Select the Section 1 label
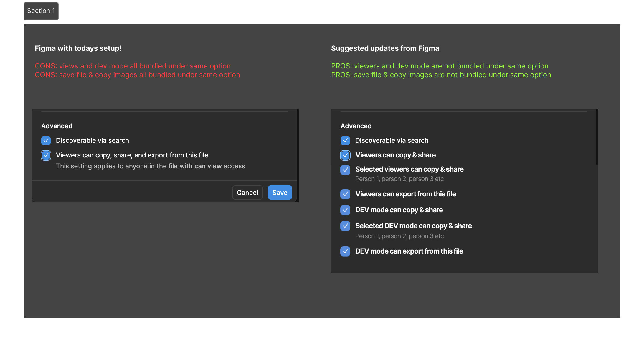Image resolution: width=644 pixels, height=342 pixels. 41,11
